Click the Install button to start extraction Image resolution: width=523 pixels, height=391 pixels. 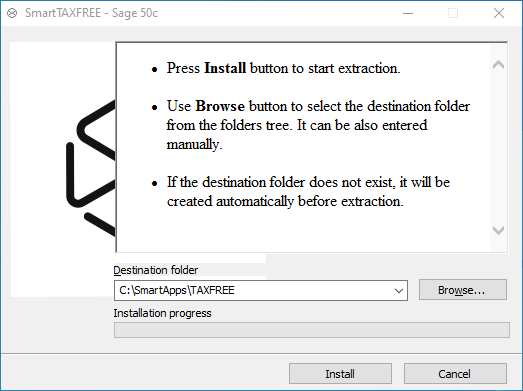340,374
